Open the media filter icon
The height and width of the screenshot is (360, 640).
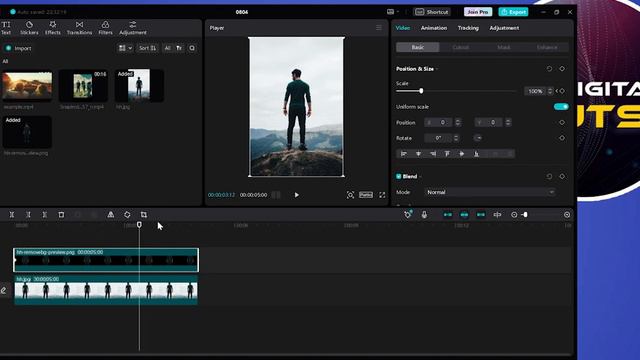(x=179, y=48)
